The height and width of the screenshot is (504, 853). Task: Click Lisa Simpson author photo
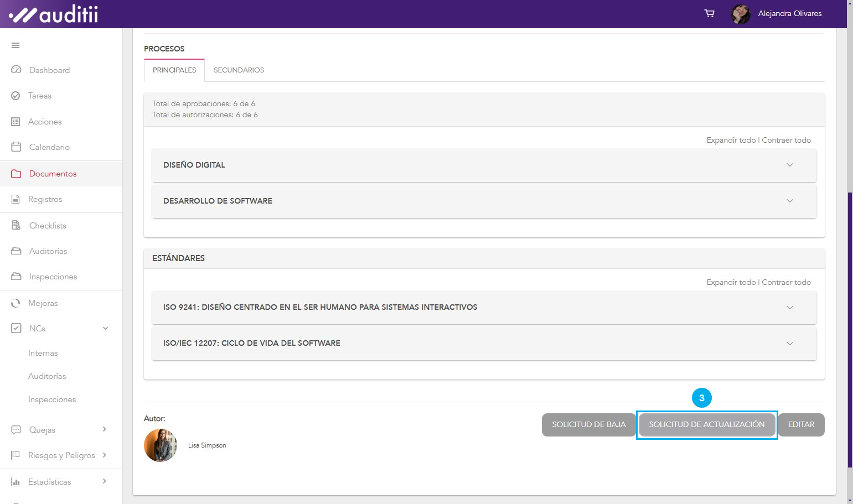tap(161, 445)
